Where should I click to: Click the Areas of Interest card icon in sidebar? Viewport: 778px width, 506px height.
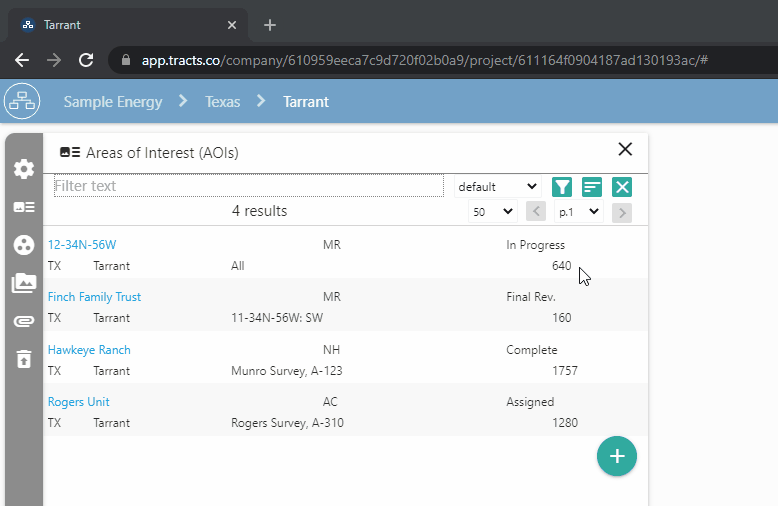coord(23,207)
